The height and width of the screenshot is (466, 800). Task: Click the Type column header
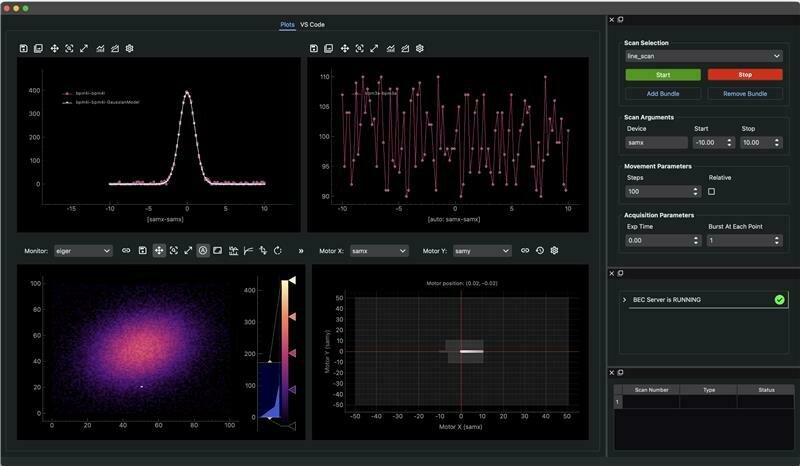709,389
